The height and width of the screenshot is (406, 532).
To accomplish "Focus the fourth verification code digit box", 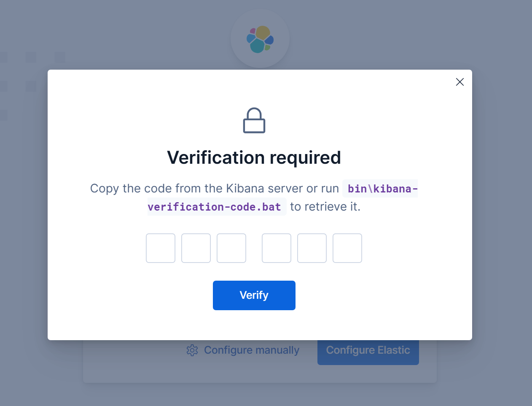I will coord(277,248).
